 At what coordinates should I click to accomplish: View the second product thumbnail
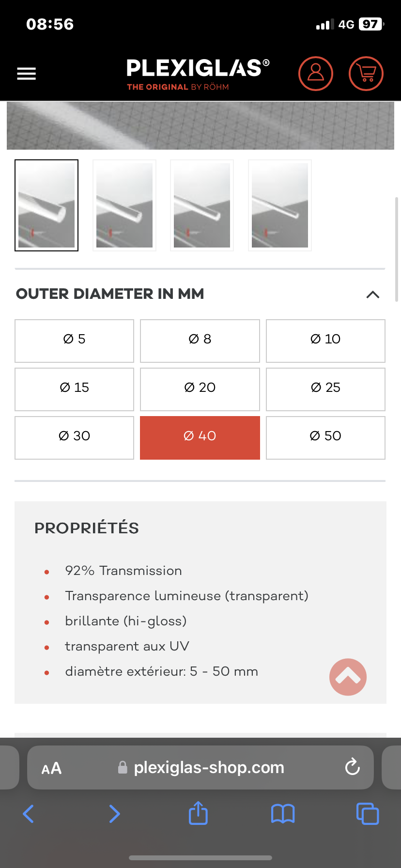coord(124,205)
